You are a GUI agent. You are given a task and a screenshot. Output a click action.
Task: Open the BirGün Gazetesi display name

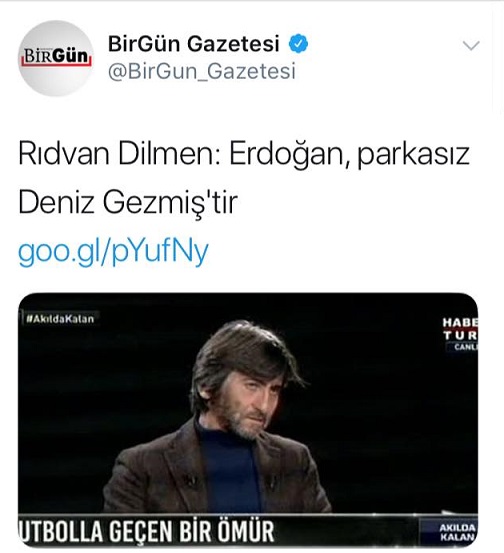pyautogui.click(x=193, y=44)
